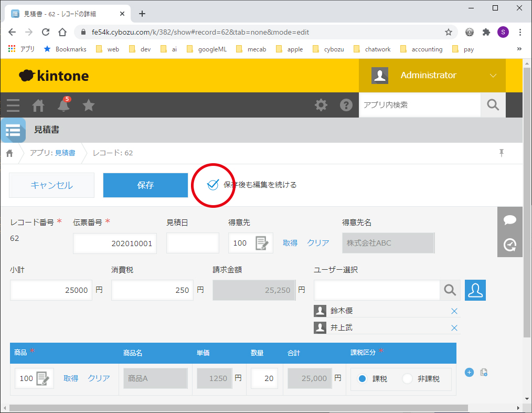Toggle 保存後も編集を続ける checkbox
This screenshot has width=532, height=413.
point(212,185)
